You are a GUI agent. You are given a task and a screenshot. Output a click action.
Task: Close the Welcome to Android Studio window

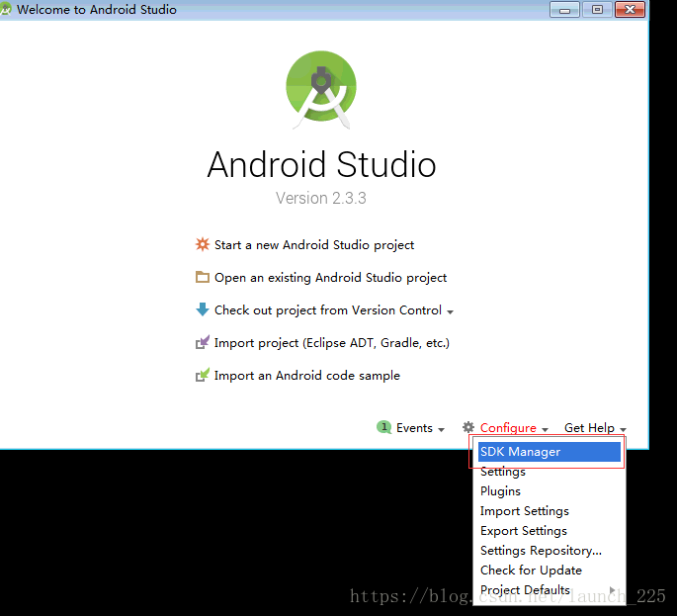point(630,10)
